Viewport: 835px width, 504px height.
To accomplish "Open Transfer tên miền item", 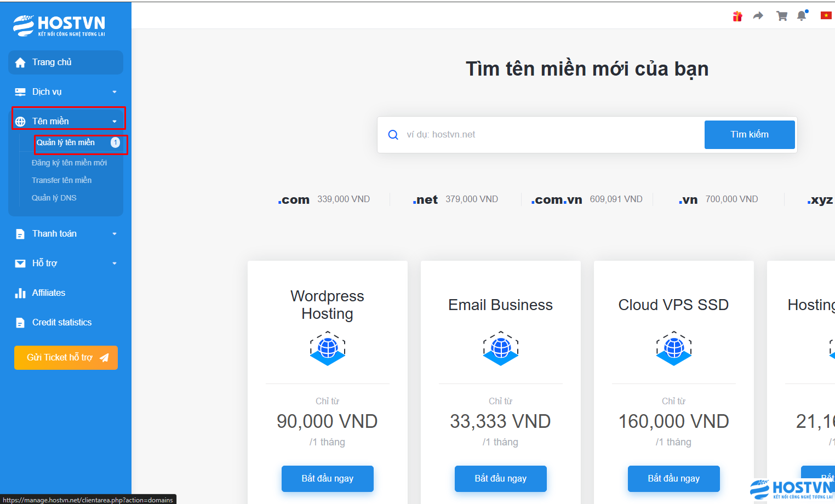I will coord(61,180).
